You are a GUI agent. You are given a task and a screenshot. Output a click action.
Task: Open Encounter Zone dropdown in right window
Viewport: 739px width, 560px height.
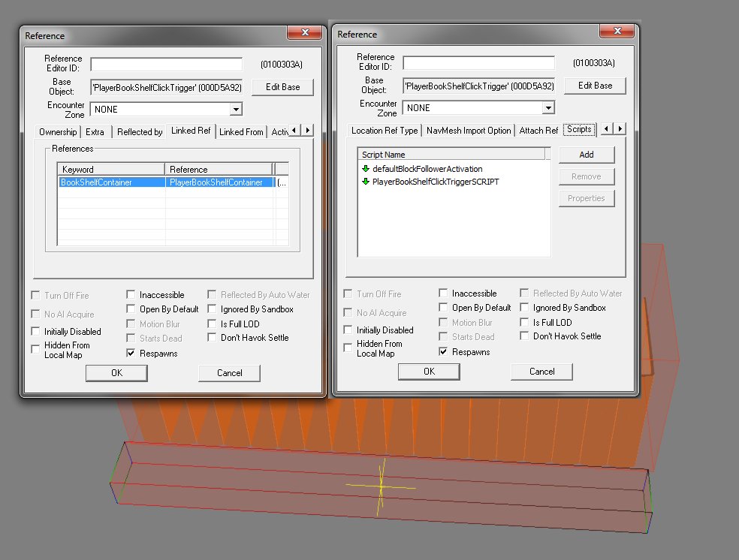click(548, 108)
